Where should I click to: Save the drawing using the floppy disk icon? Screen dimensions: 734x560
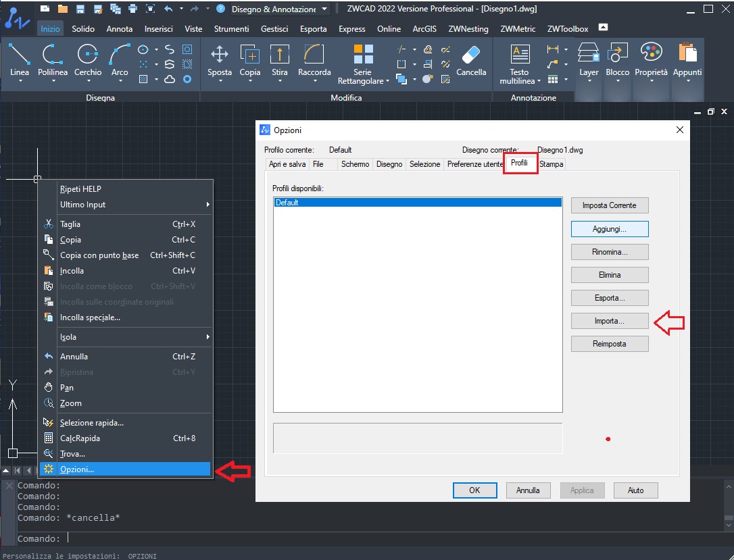(x=80, y=8)
